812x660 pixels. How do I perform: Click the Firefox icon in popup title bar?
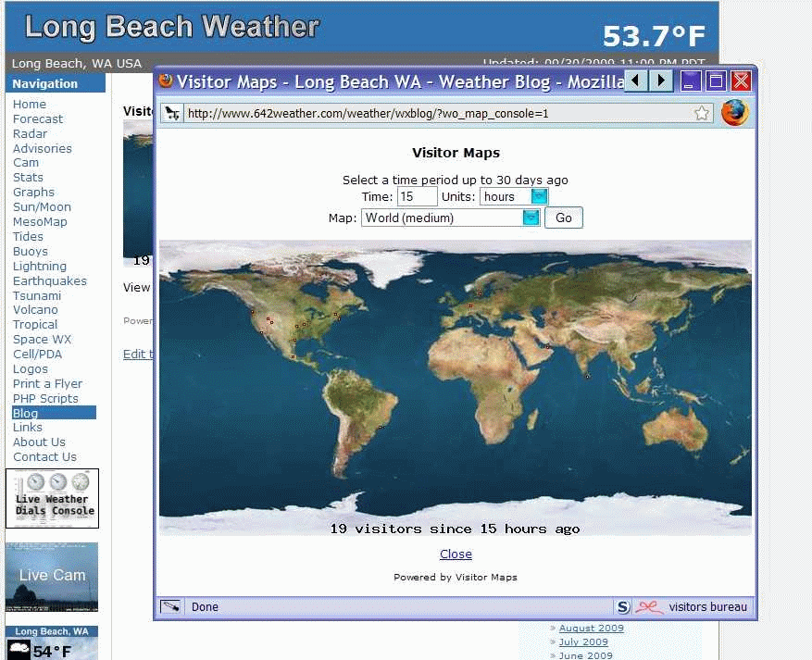click(166, 81)
